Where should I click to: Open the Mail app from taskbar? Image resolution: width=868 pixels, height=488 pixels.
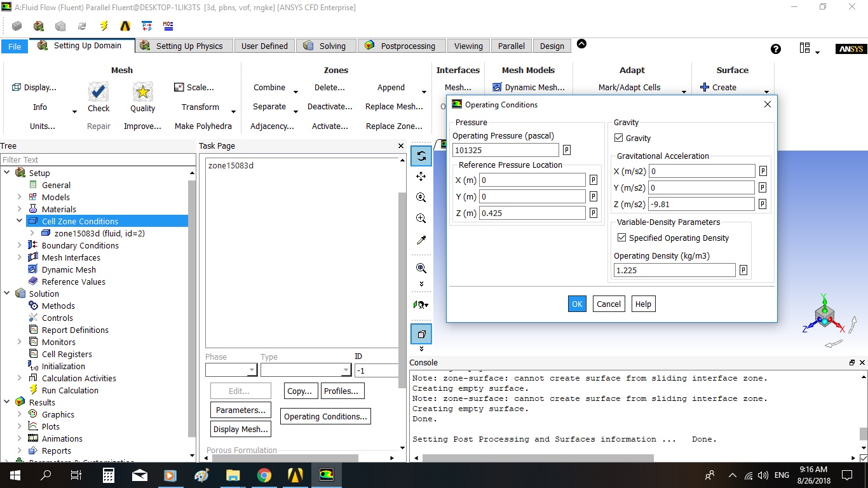pos(140,475)
